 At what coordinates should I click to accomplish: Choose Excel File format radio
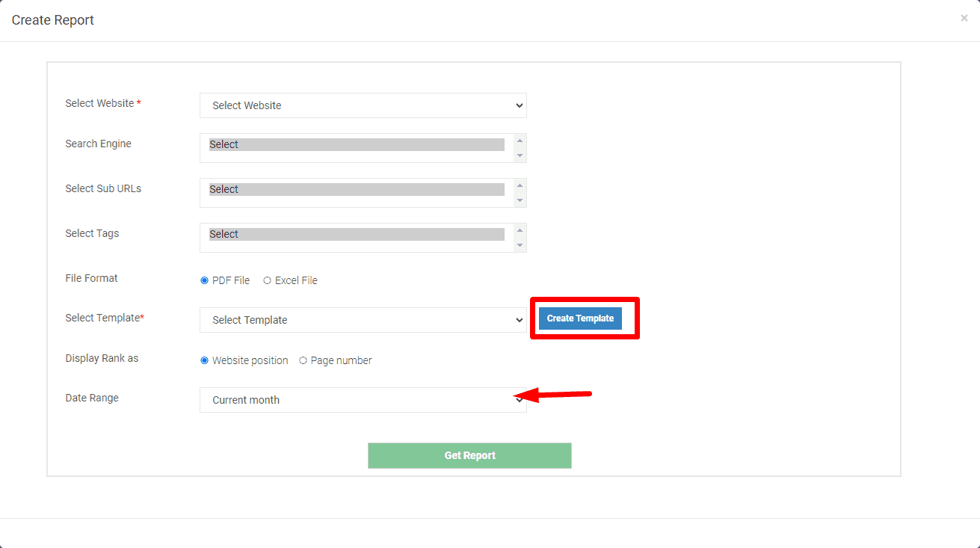click(268, 280)
